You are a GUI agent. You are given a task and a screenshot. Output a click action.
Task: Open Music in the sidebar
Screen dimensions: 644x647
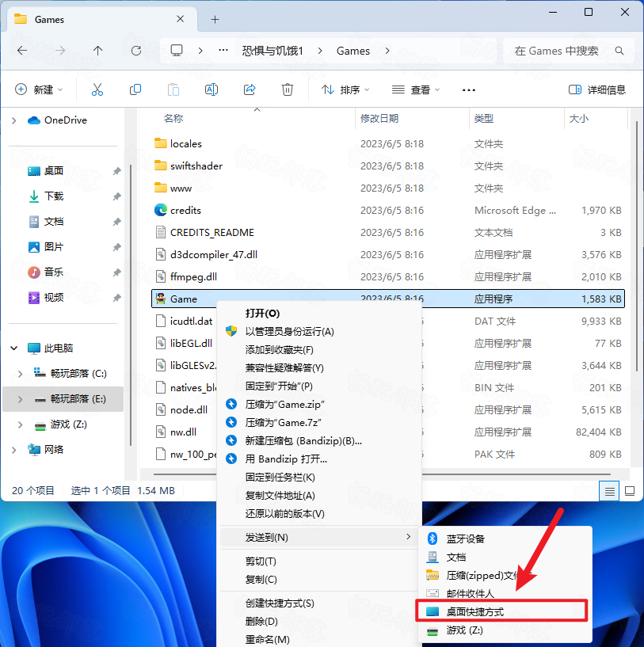click(54, 272)
